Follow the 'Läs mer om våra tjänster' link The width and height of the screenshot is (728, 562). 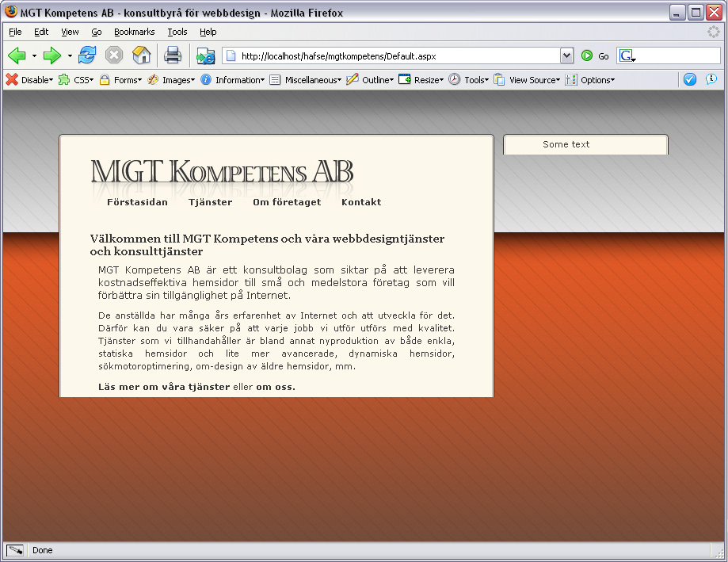pos(164,387)
